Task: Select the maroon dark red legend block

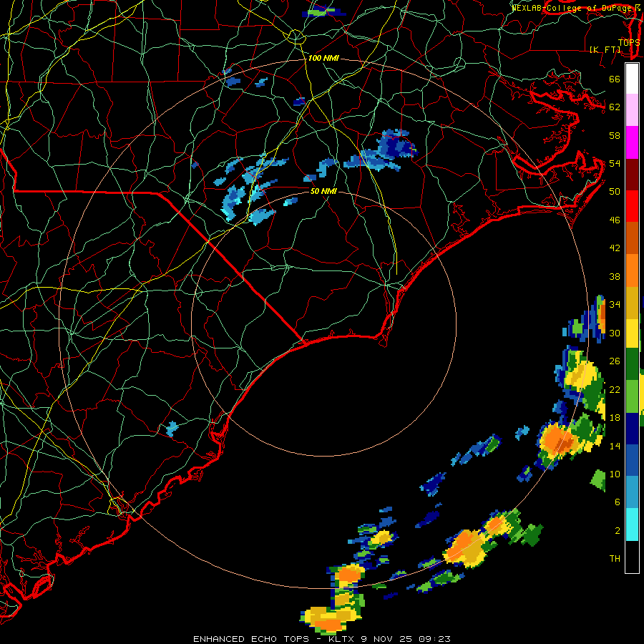Action: [632, 175]
